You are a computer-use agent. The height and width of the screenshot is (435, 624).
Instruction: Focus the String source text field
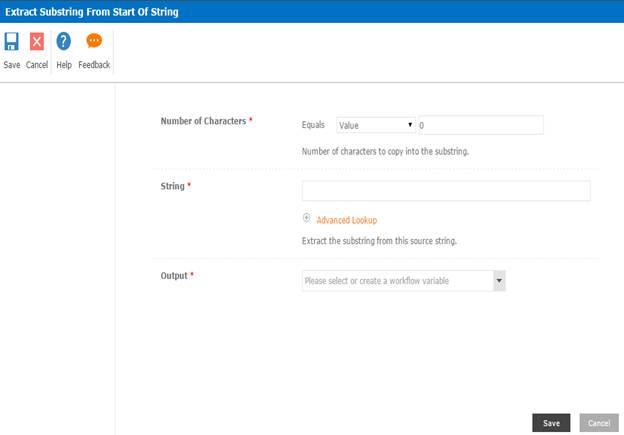446,190
